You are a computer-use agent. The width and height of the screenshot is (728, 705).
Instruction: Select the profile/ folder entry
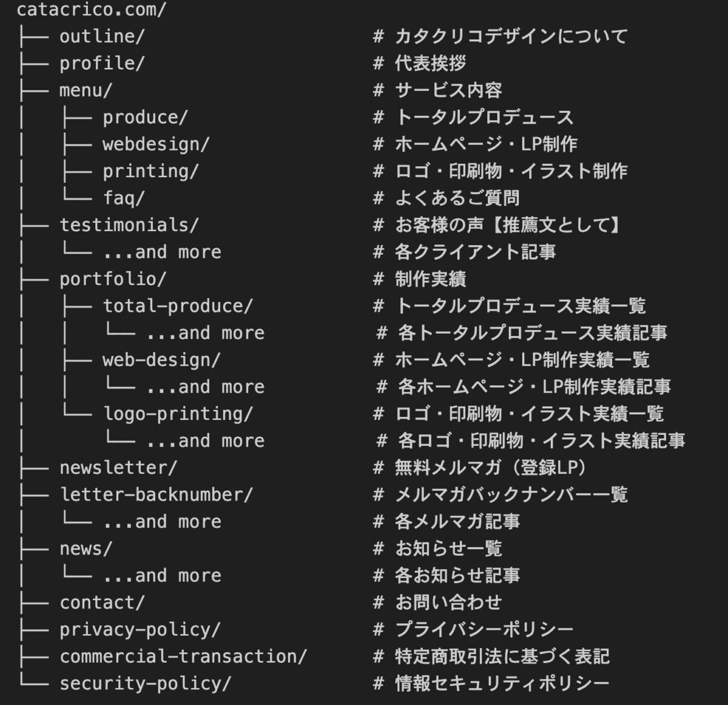pos(102,63)
